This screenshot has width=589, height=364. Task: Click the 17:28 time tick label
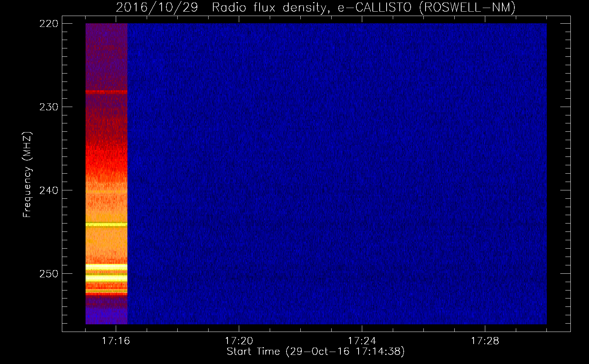coord(485,341)
